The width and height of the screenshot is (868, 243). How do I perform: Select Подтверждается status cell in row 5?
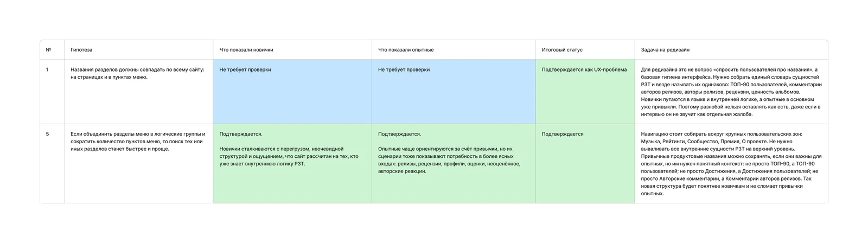click(585, 164)
